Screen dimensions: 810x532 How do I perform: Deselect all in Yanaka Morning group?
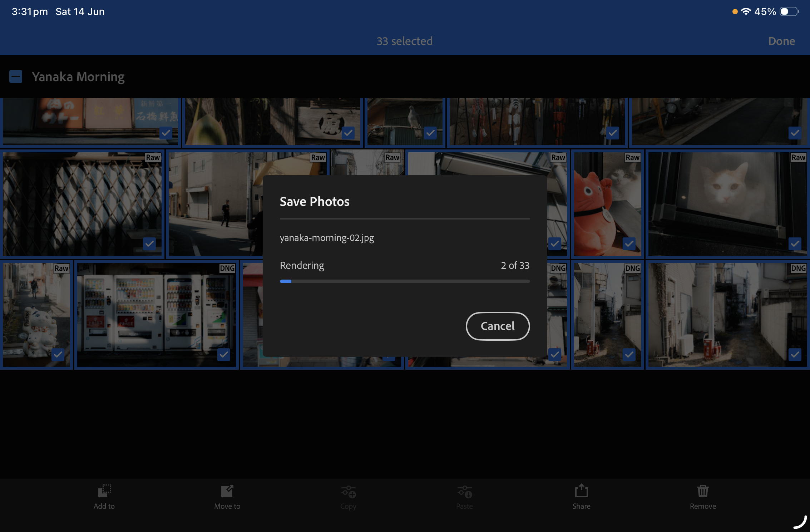click(x=16, y=77)
